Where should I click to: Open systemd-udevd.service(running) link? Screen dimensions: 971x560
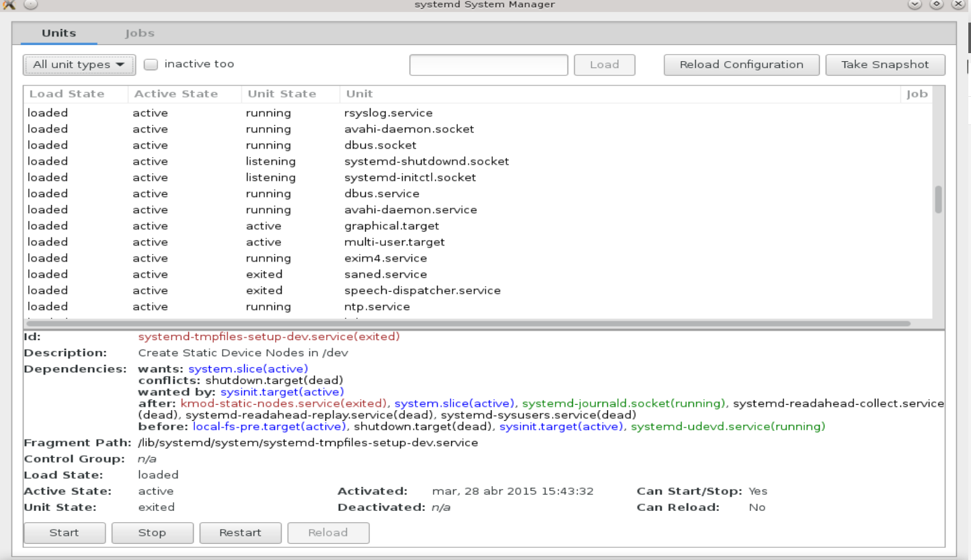[x=728, y=426]
